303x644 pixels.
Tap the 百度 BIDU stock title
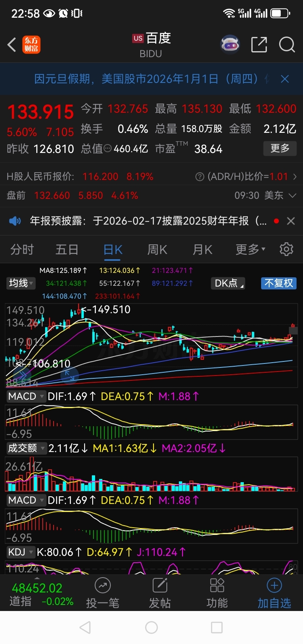tap(151, 45)
